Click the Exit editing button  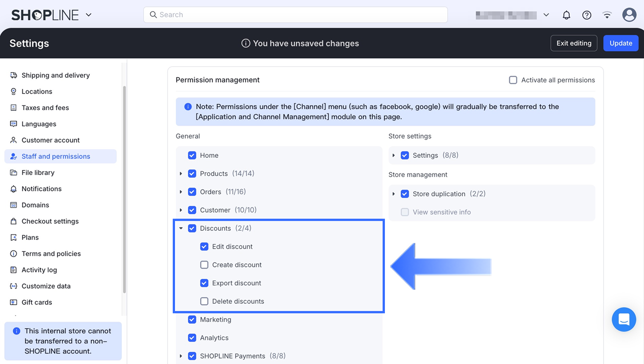pos(574,43)
